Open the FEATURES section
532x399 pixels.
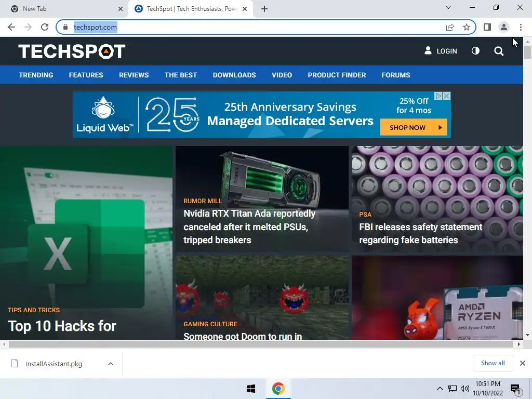pyautogui.click(x=86, y=75)
